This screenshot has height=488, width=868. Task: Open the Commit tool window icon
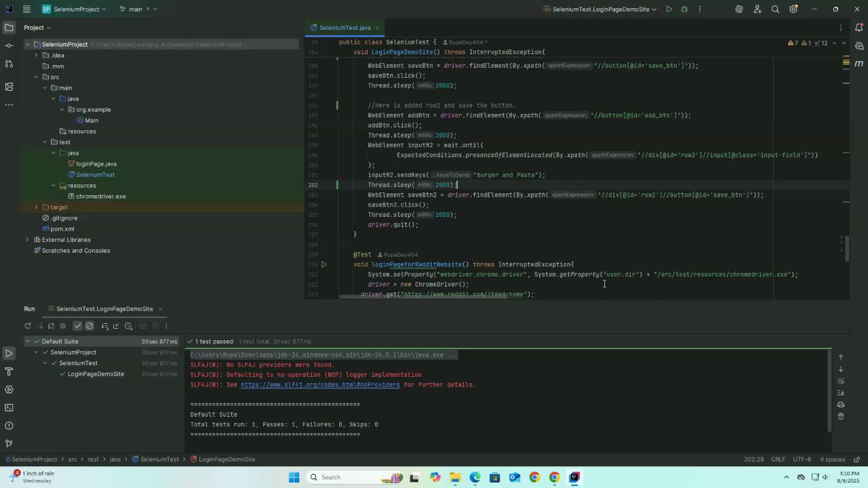(9, 45)
